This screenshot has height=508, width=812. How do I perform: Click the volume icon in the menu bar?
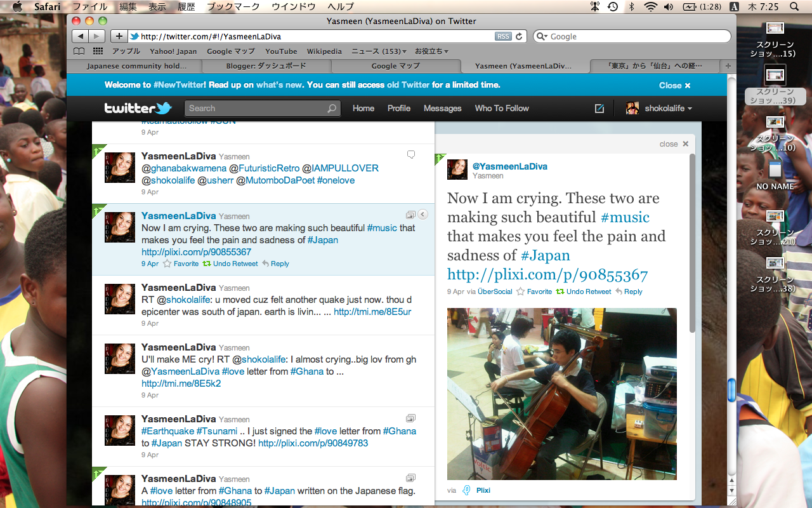669,6
